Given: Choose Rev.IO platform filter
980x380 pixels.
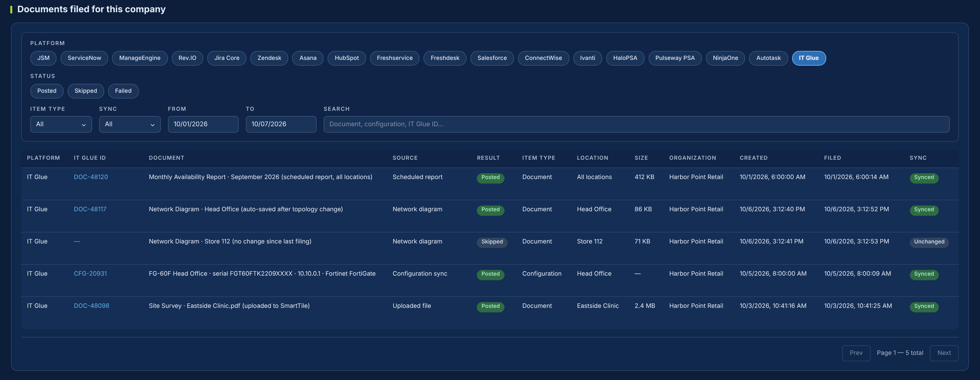Looking at the screenshot, I should [187, 58].
